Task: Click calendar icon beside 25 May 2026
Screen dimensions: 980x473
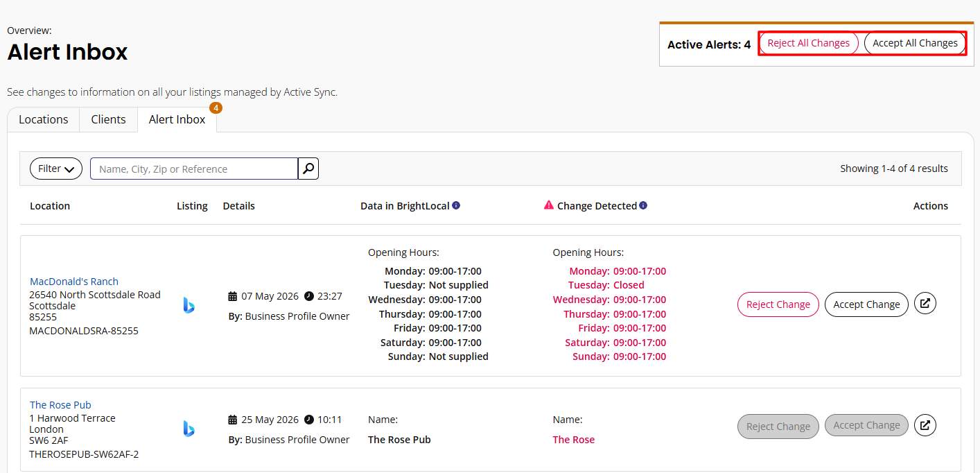Action: click(x=233, y=420)
